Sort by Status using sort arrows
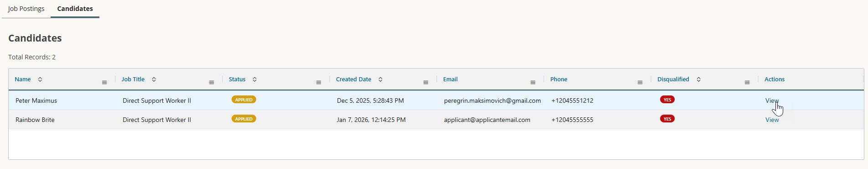 (255, 79)
